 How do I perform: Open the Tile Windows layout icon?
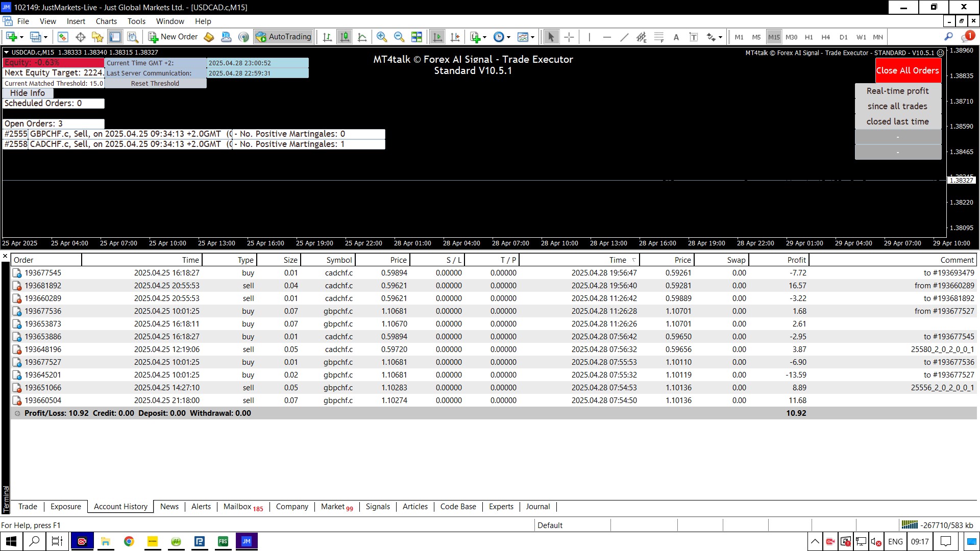click(x=416, y=37)
